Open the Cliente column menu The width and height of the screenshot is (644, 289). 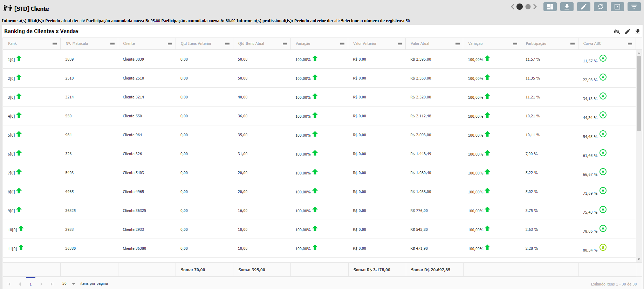click(170, 43)
